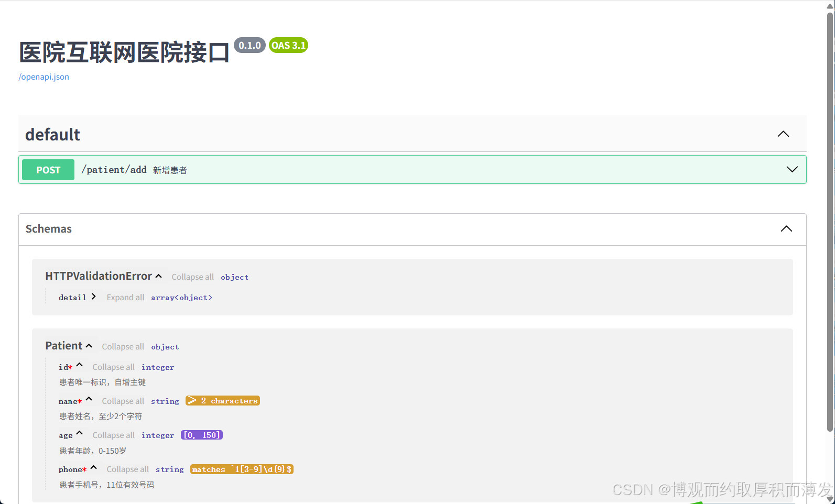Click Collapse all beside phone
835x504 pixels.
127,469
